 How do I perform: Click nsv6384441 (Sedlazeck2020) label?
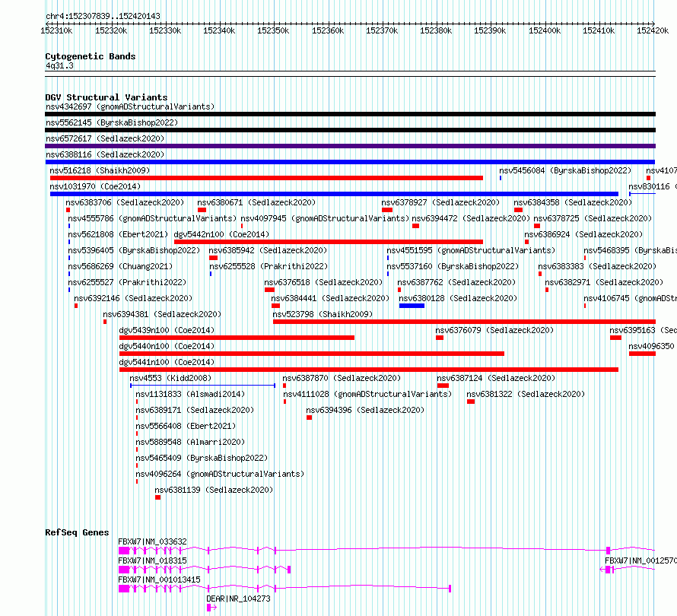pyautogui.click(x=330, y=298)
